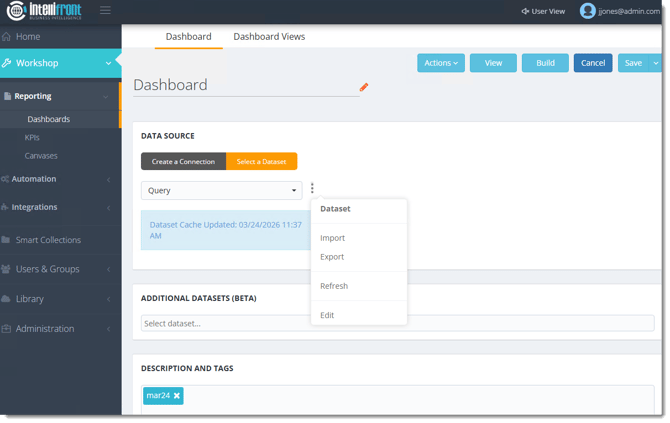This screenshot has width=670, height=423.
Task: Choose Export from the Dataset menu
Action: [332, 257]
